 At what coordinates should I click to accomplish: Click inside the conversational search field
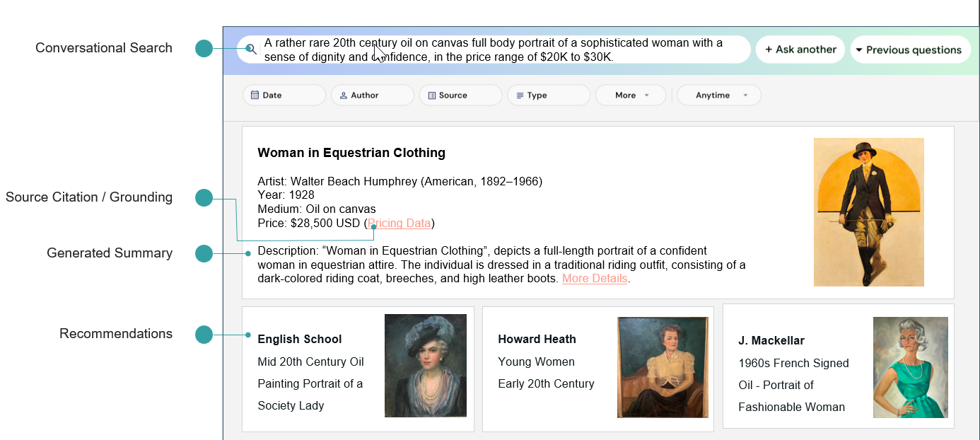(x=495, y=50)
